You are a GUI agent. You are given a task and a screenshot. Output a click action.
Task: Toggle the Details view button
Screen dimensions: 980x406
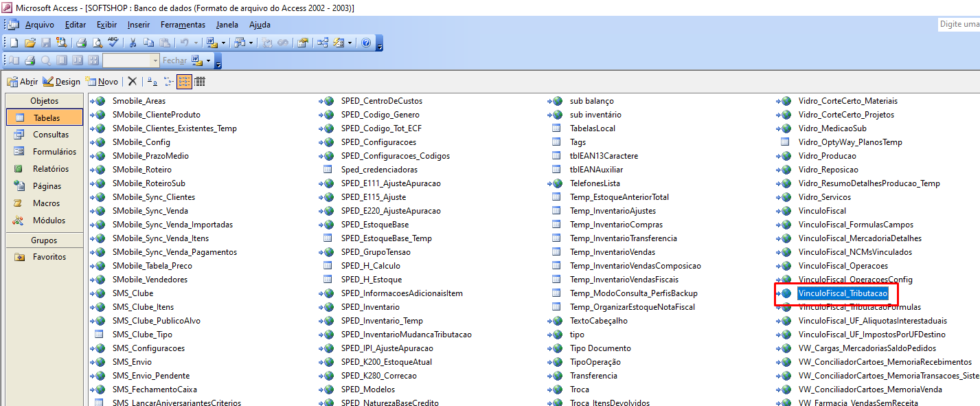click(x=200, y=82)
